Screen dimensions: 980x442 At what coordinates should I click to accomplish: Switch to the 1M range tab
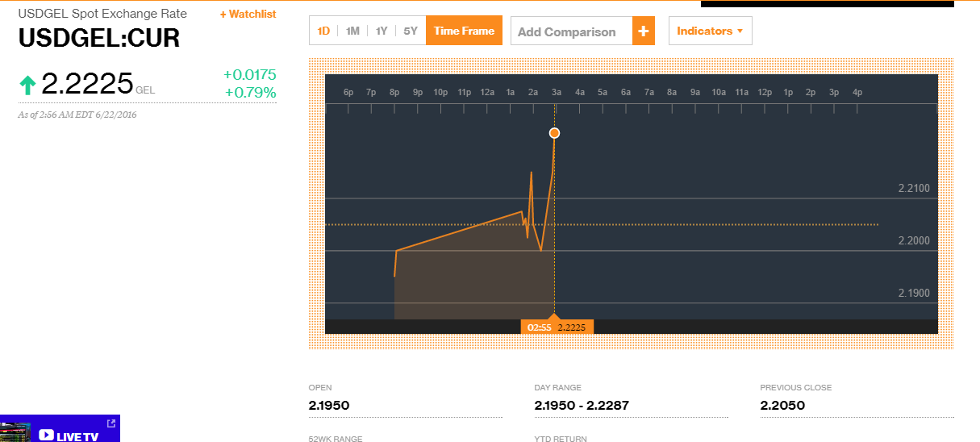click(x=352, y=31)
